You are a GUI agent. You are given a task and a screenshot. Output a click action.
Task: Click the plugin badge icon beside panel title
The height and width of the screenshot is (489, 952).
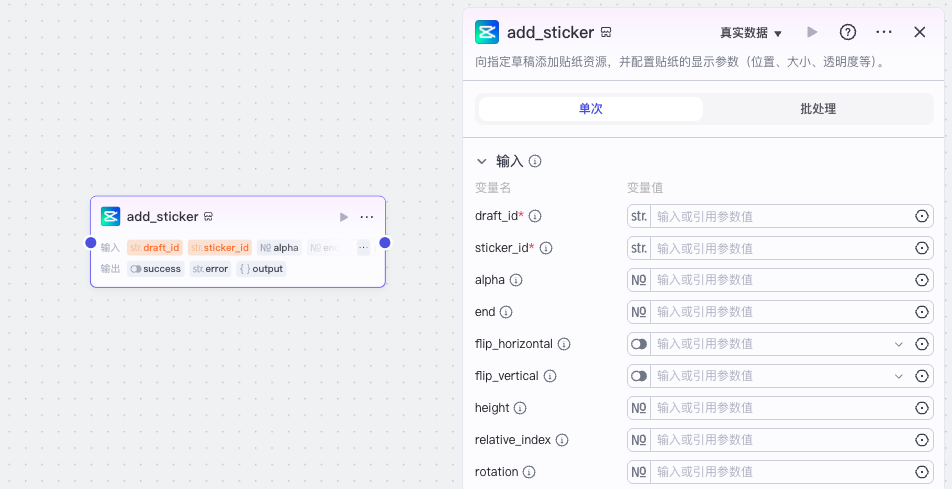point(606,32)
